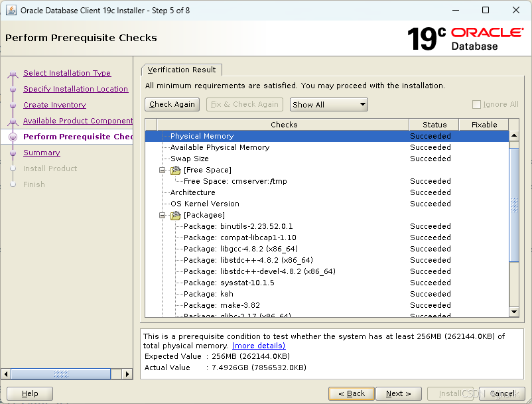Open the more details link
This screenshot has width=532, height=404.
coord(259,346)
